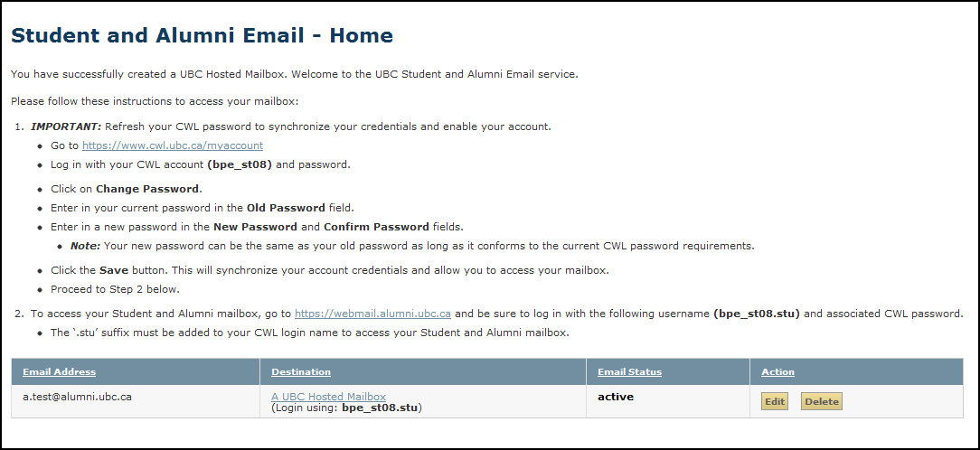Click the italic 'IMPORTANT:' label
980x450 pixels.
click(x=66, y=127)
